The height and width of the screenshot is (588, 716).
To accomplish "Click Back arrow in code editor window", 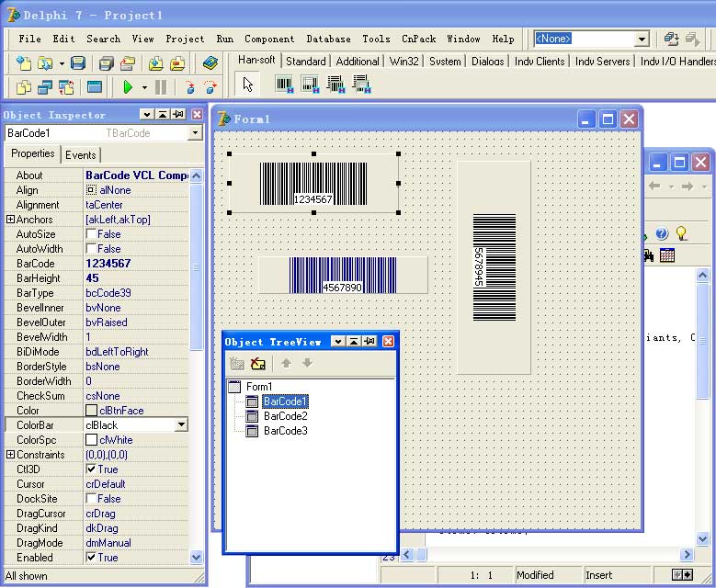I will [654, 187].
